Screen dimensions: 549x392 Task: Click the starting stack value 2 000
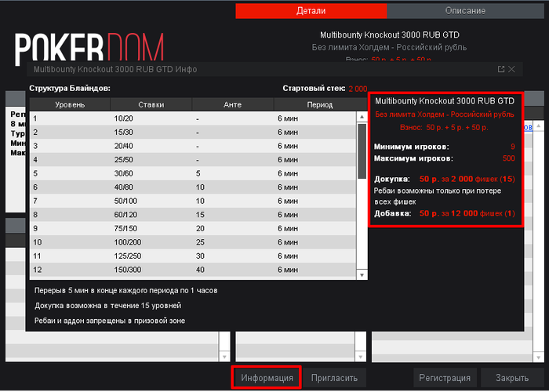[358, 89]
